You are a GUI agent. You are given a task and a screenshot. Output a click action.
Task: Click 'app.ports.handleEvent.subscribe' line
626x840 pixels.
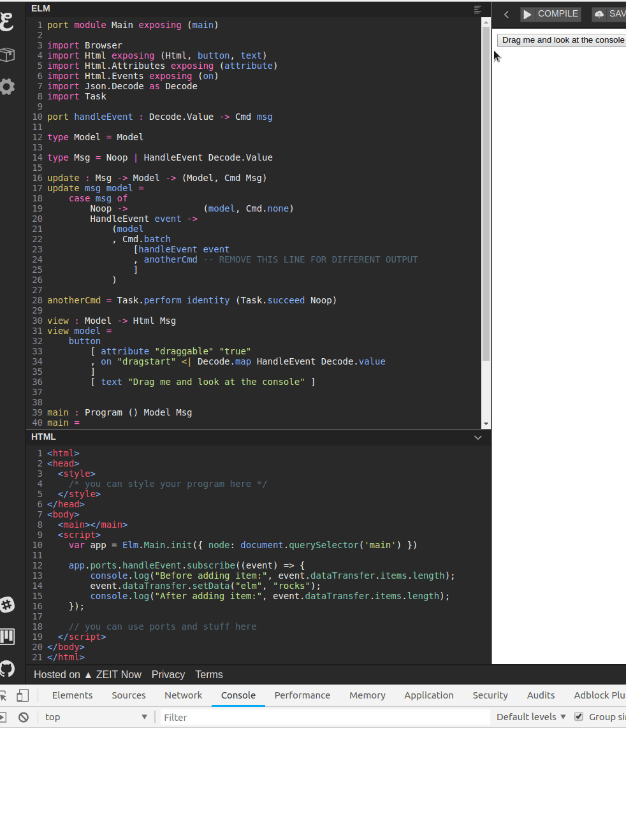pyautogui.click(x=187, y=565)
